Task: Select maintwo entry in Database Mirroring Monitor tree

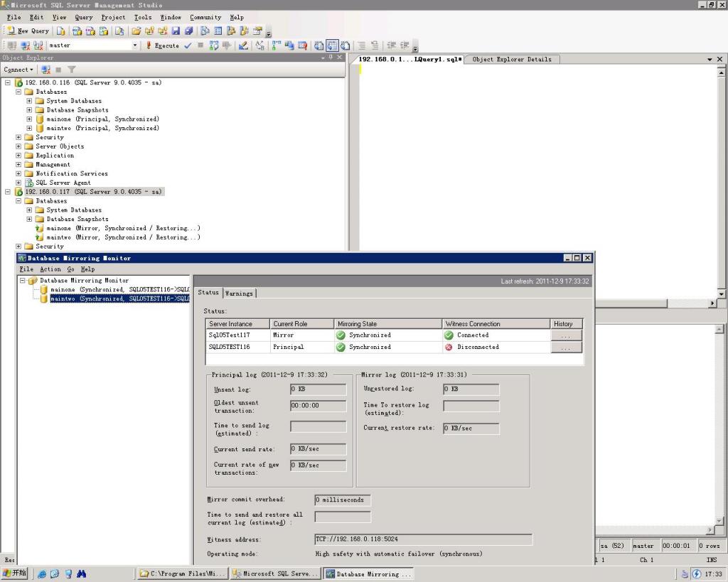Action: [119, 298]
